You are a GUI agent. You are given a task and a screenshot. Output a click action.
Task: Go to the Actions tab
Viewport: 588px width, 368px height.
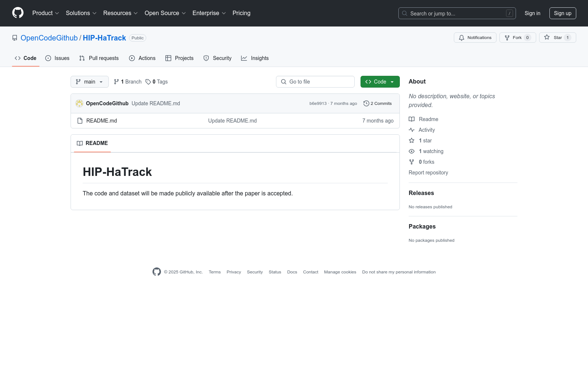tap(142, 58)
